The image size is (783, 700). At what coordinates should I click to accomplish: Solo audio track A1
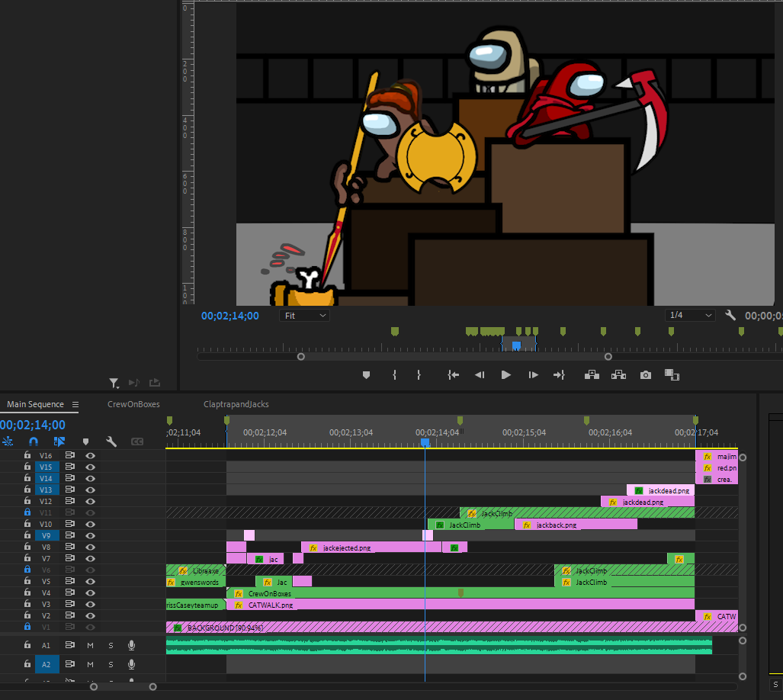point(111,646)
